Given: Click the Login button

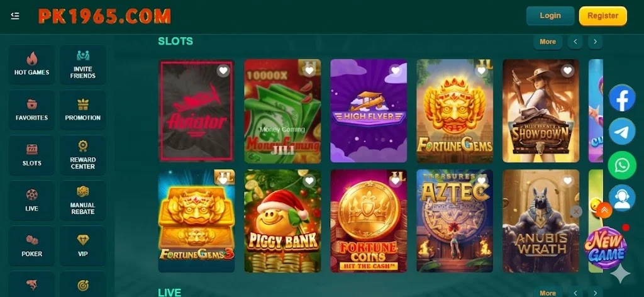Looking at the screenshot, I should point(550,16).
